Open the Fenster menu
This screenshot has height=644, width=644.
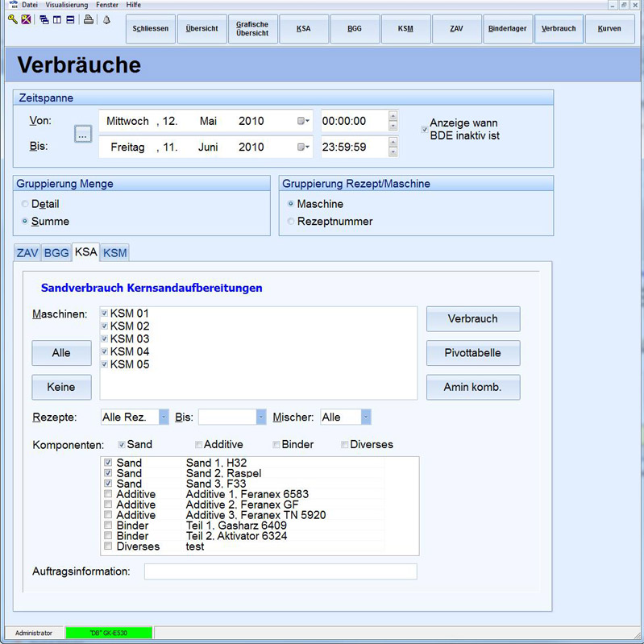click(106, 5)
